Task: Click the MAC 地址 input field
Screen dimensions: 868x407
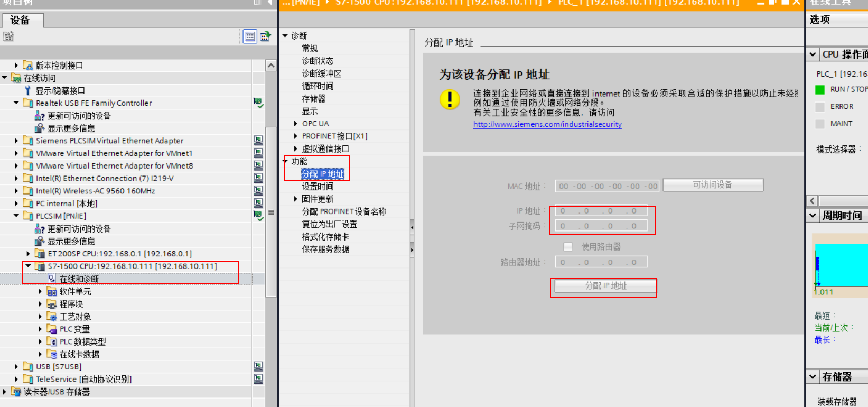Action: (x=606, y=186)
